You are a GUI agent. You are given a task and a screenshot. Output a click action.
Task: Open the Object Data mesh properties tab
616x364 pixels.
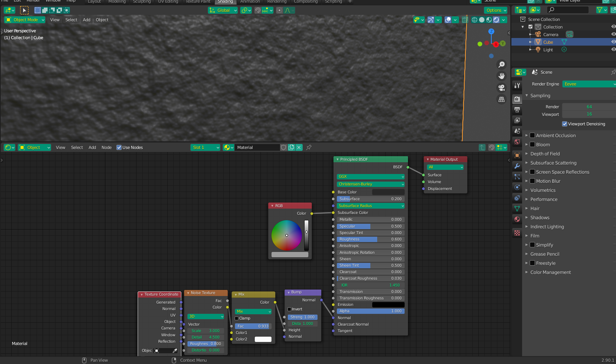coord(517,209)
